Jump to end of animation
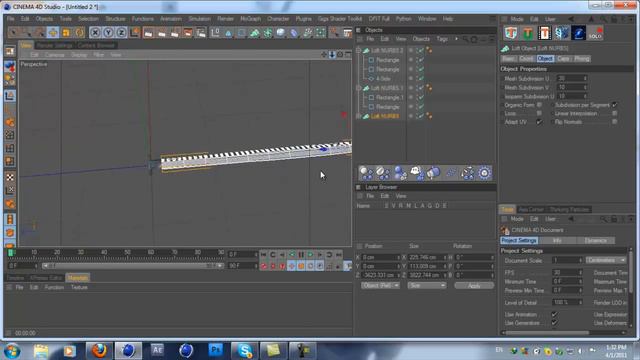Image resolution: width=640 pixels, height=360 pixels. [x=339, y=255]
